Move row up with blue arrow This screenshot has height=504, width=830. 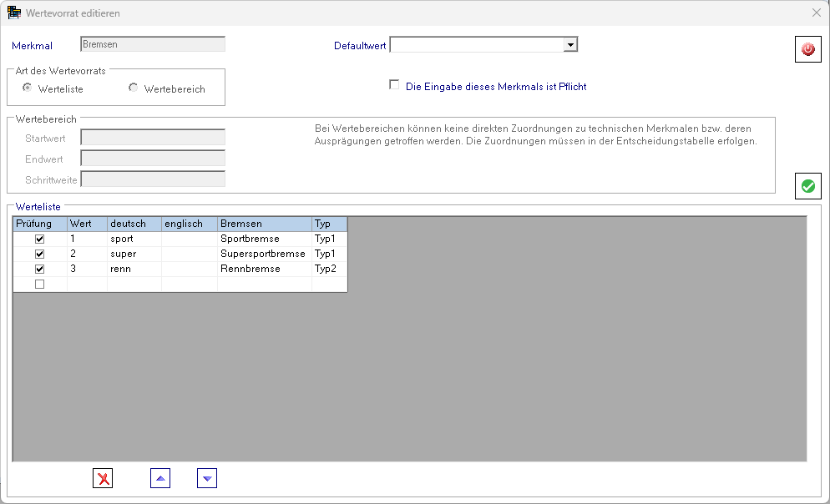[x=160, y=478]
